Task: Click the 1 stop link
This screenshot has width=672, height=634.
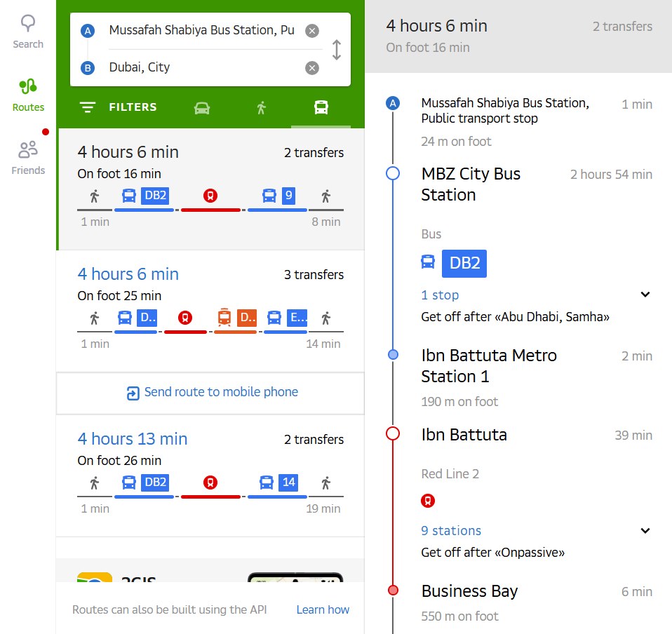Action: (x=440, y=295)
